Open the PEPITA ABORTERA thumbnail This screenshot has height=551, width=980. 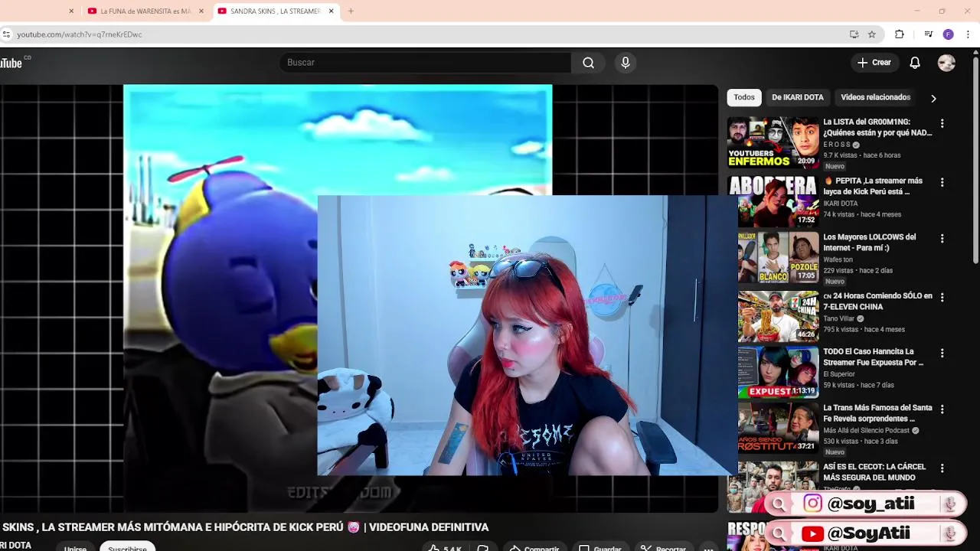pos(773,202)
